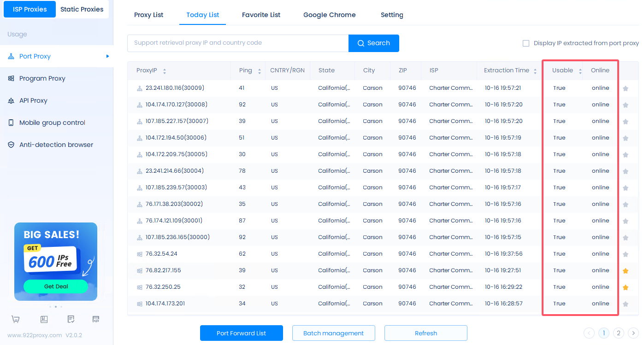Focus the proxy IP search field
Viewport: 644px width, 345px height.
click(x=238, y=43)
